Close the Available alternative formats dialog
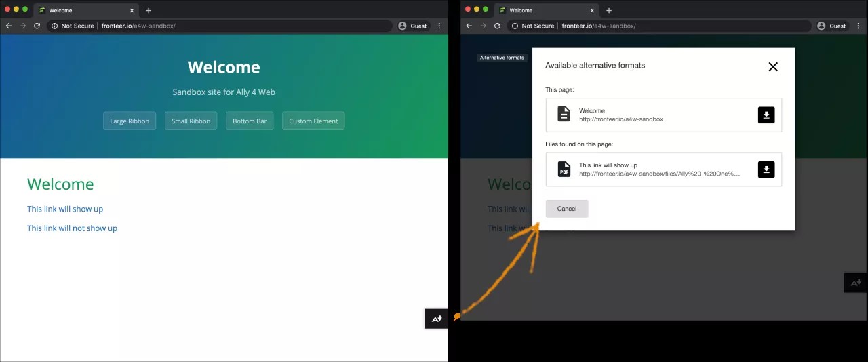This screenshot has height=362, width=868. tap(772, 66)
